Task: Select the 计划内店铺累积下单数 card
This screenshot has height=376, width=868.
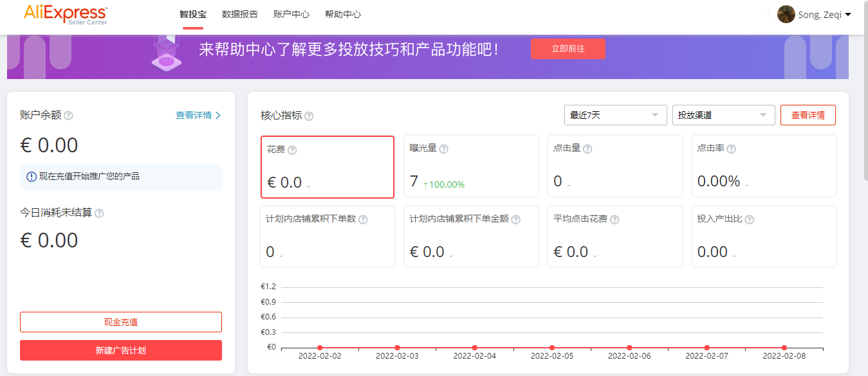Action: click(328, 237)
